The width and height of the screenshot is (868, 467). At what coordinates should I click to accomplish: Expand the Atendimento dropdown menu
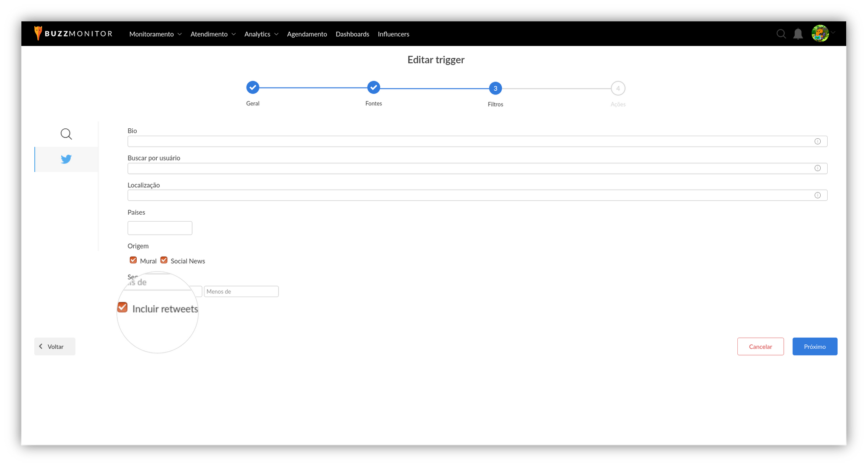213,34
